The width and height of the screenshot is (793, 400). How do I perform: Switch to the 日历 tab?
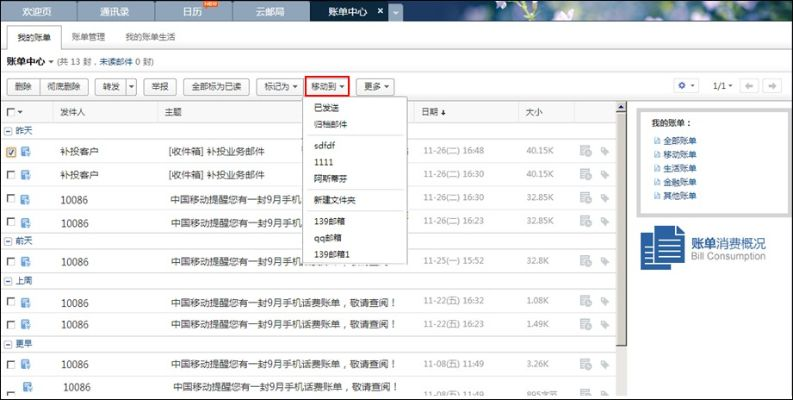(x=193, y=11)
